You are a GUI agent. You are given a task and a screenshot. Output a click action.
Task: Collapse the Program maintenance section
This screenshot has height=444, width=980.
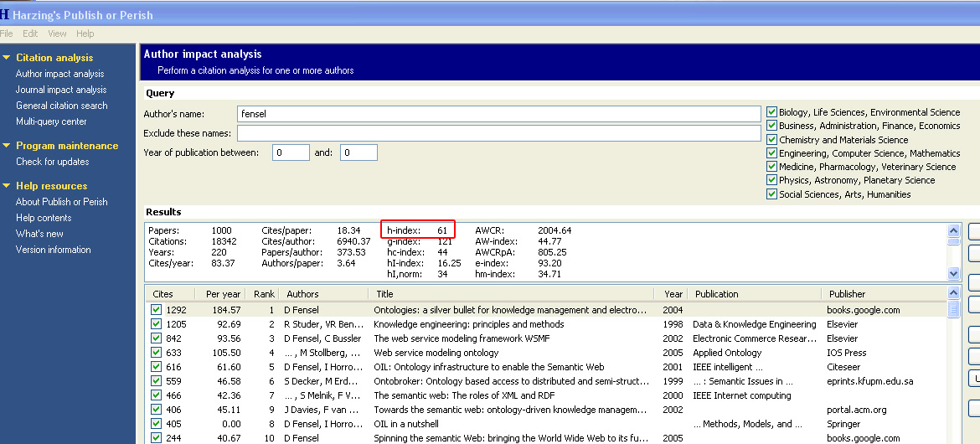click(x=7, y=146)
